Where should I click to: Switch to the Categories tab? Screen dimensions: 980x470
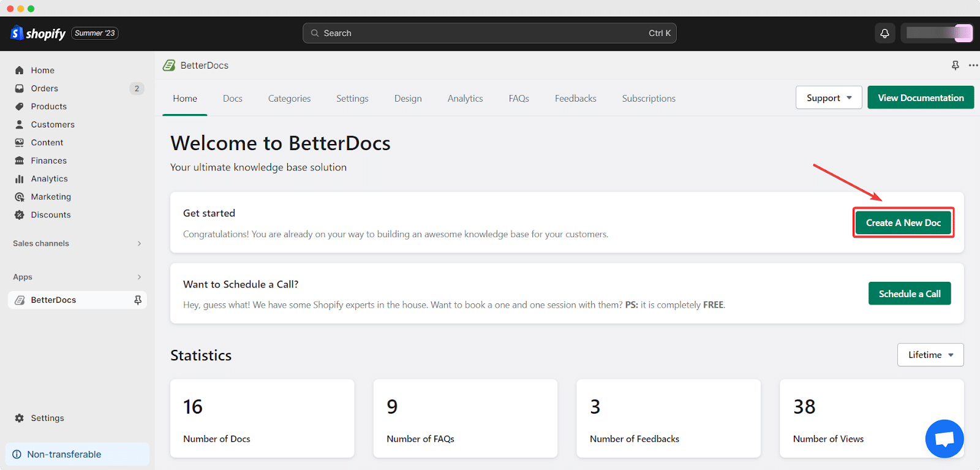(289, 99)
